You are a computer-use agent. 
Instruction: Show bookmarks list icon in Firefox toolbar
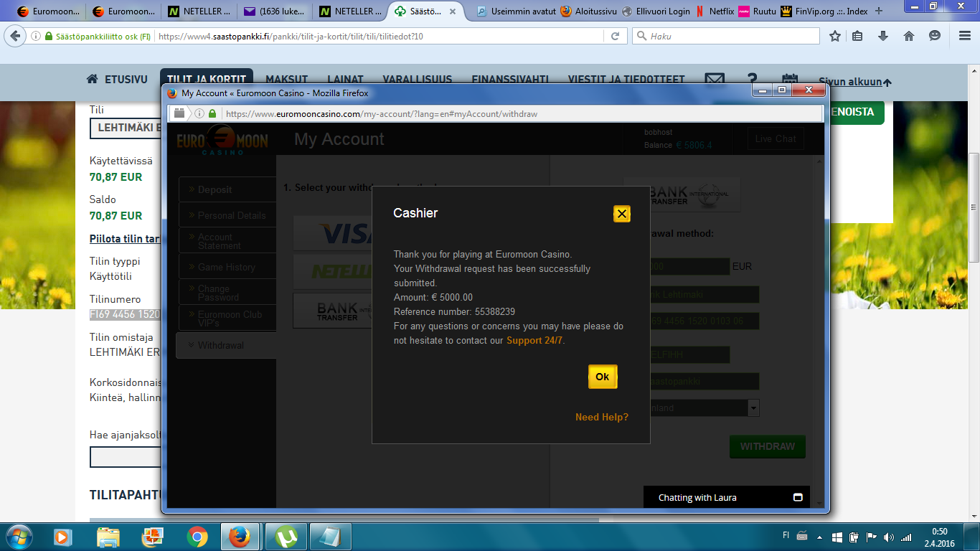pyautogui.click(x=858, y=36)
